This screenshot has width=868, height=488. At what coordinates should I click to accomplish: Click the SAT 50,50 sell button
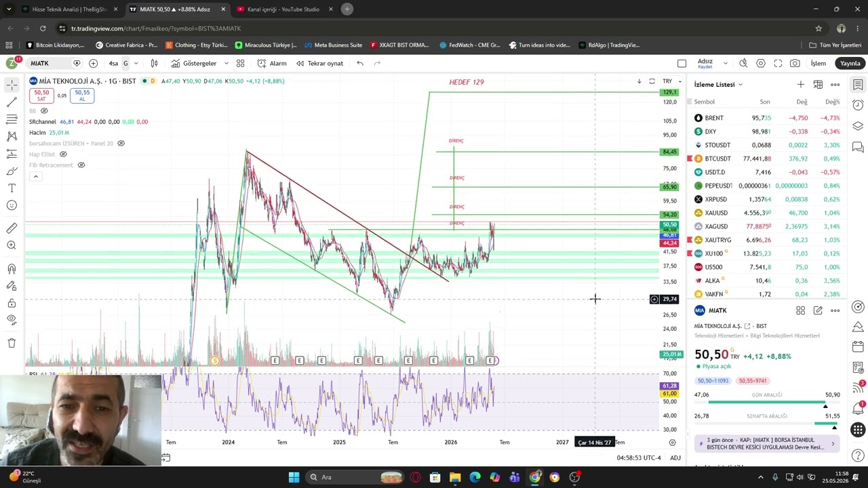point(41,96)
